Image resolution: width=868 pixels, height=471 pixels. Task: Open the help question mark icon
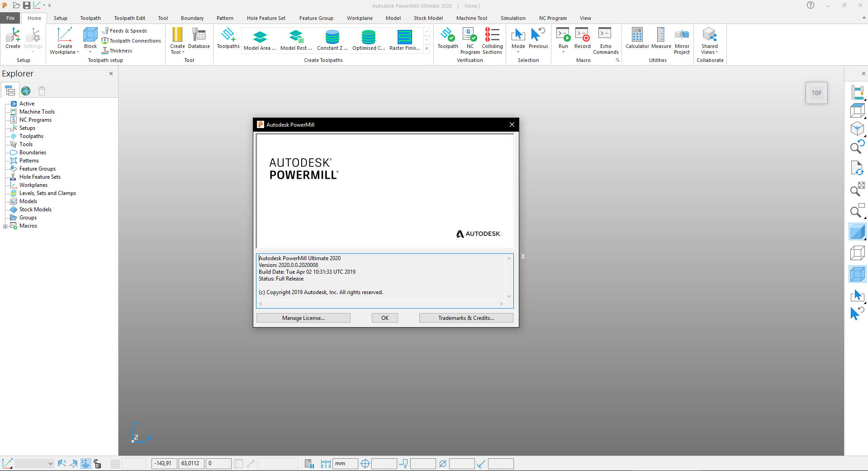point(811,5)
